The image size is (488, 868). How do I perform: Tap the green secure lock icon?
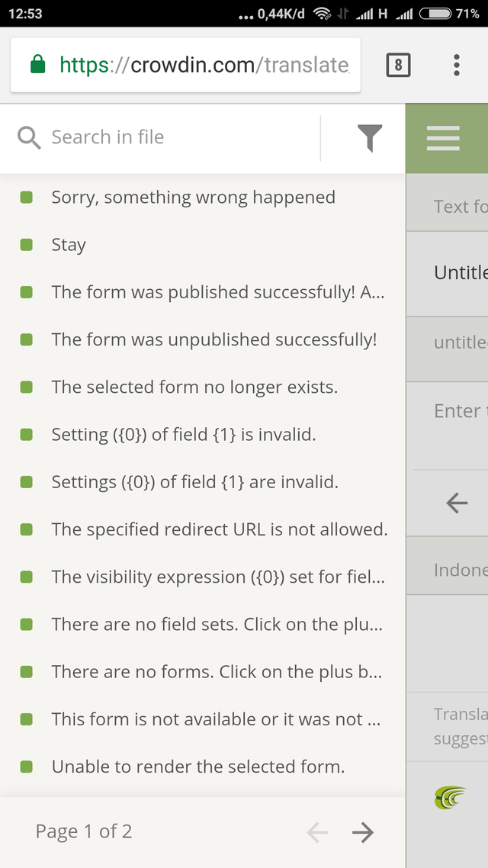point(38,66)
